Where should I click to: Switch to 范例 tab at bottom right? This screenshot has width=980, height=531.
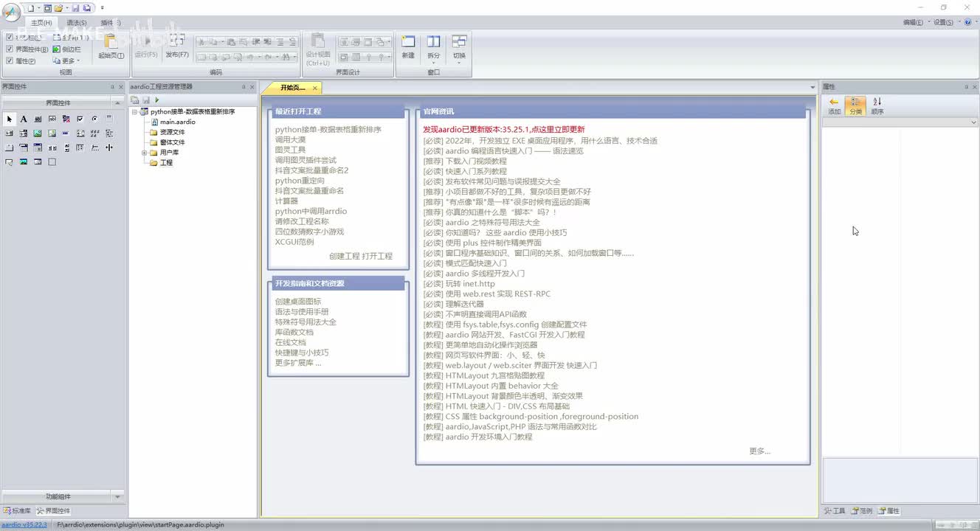[x=862, y=510]
